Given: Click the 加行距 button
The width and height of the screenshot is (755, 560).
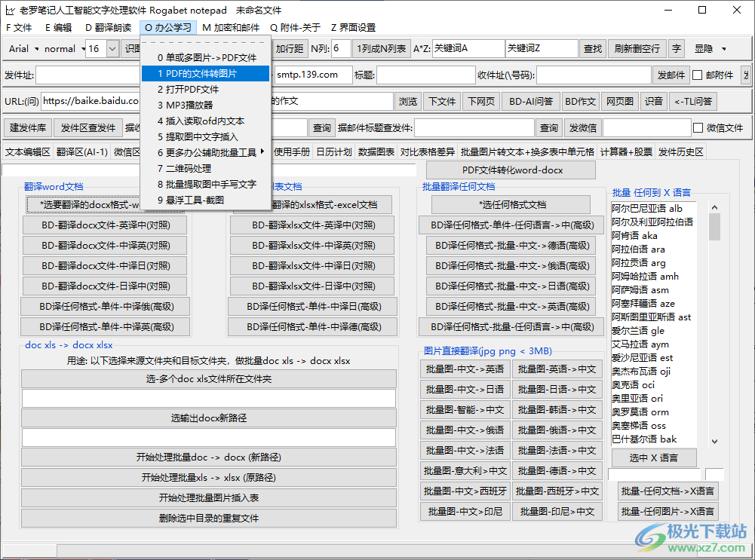Looking at the screenshot, I should pos(290,48).
